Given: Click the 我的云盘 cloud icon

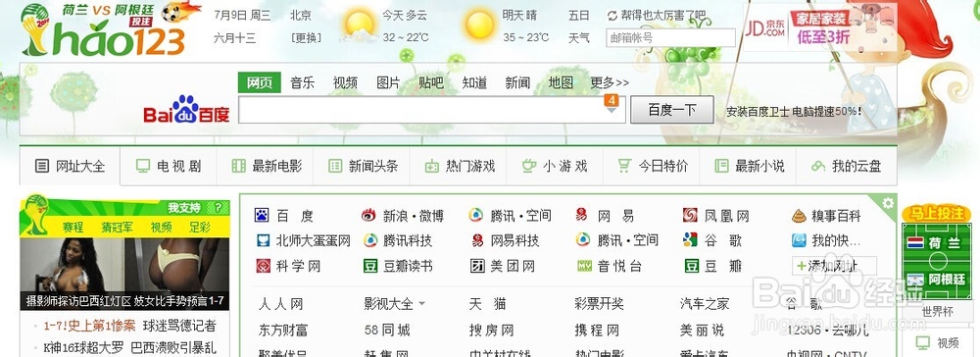Looking at the screenshot, I should (x=818, y=167).
